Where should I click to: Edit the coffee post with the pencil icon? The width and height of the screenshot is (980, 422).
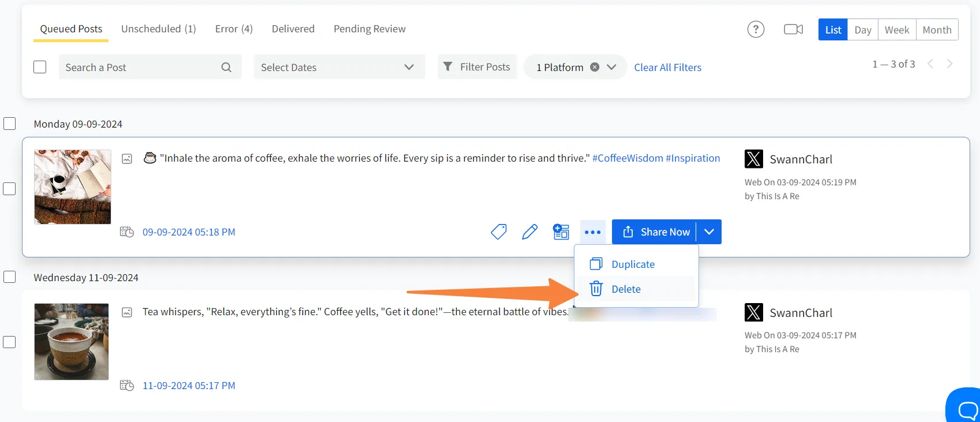[x=530, y=232]
